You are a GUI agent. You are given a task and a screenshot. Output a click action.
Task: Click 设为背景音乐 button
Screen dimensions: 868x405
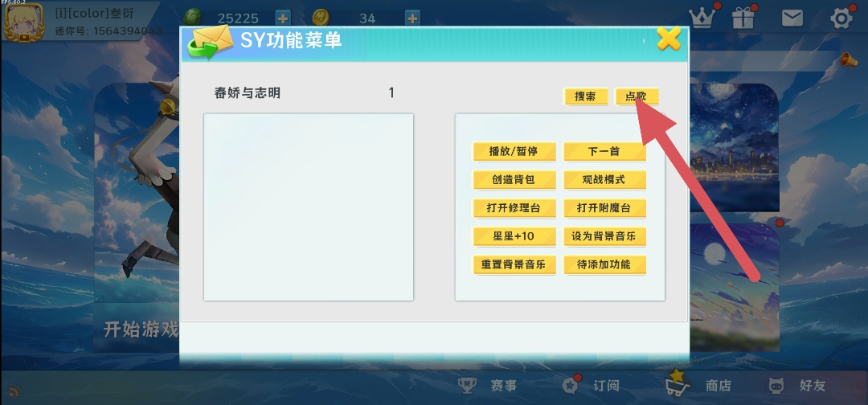point(604,237)
